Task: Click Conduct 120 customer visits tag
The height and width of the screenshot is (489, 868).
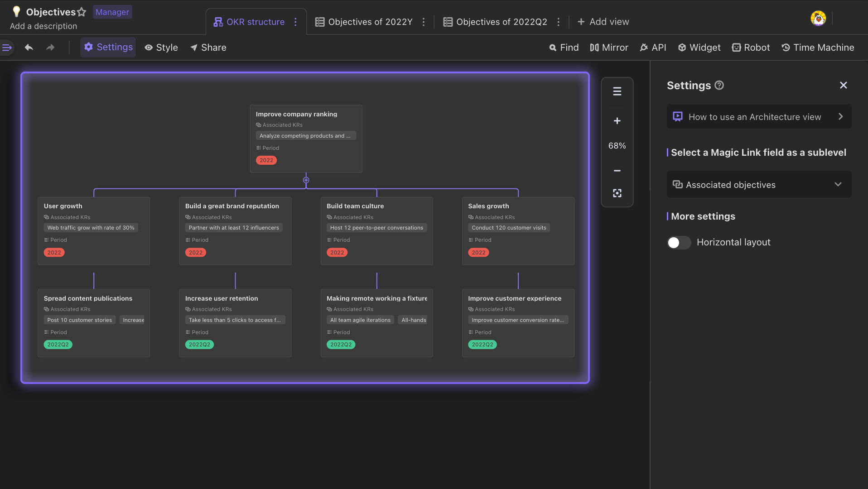Action: [509, 228]
